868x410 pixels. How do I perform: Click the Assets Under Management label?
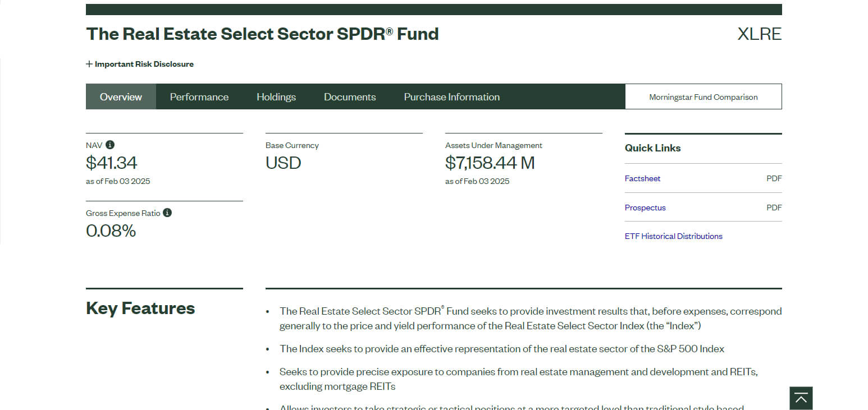click(x=494, y=145)
